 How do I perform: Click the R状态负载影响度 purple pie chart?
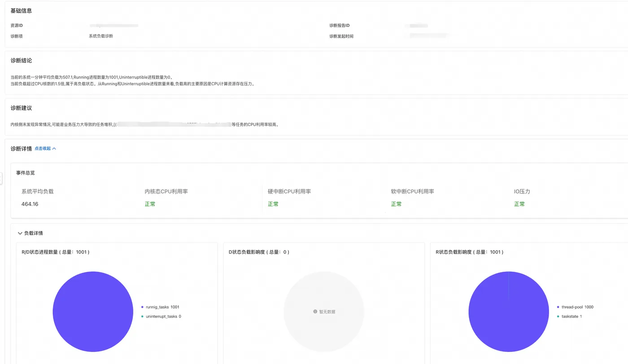click(x=509, y=312)
